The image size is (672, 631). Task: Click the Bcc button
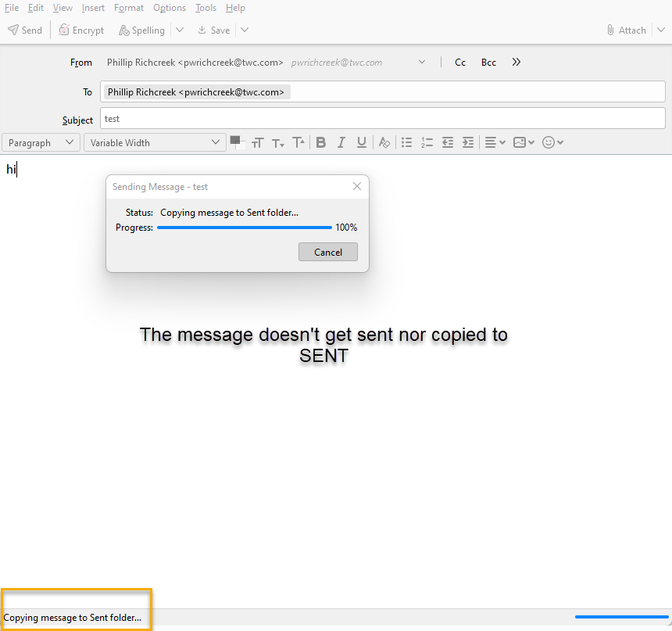[x=488, y=63]
